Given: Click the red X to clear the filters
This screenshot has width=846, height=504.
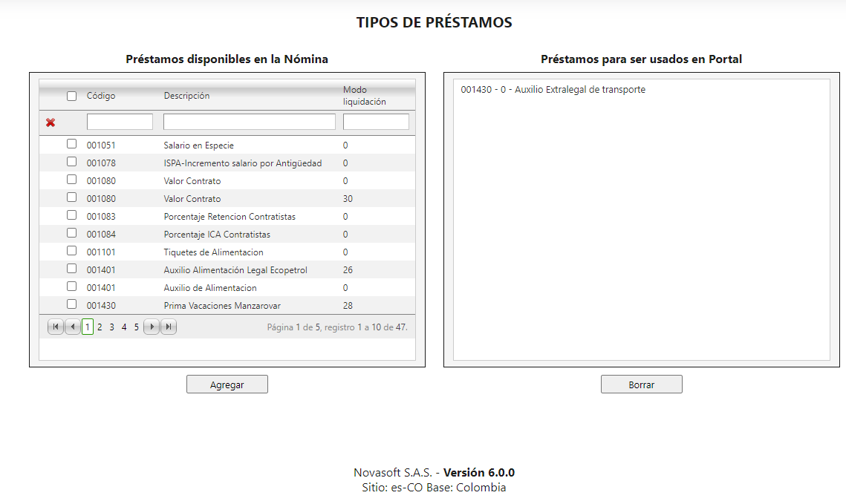Looking at the screenshot, I should (x=71, y=121).
